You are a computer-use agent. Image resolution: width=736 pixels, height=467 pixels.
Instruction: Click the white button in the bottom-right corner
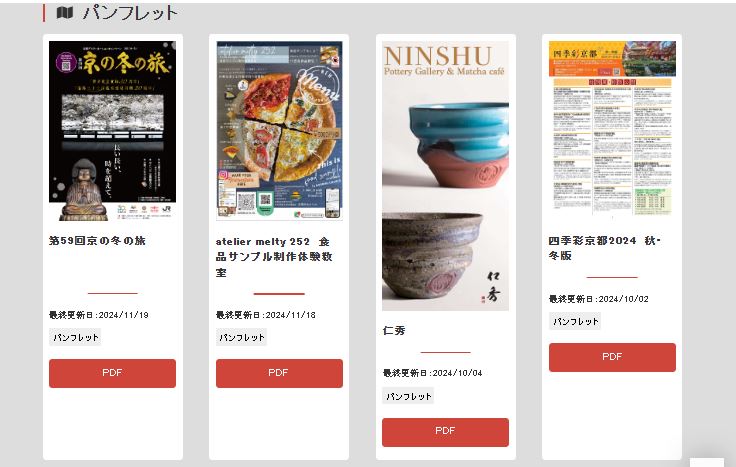click(x=706, y=462)
